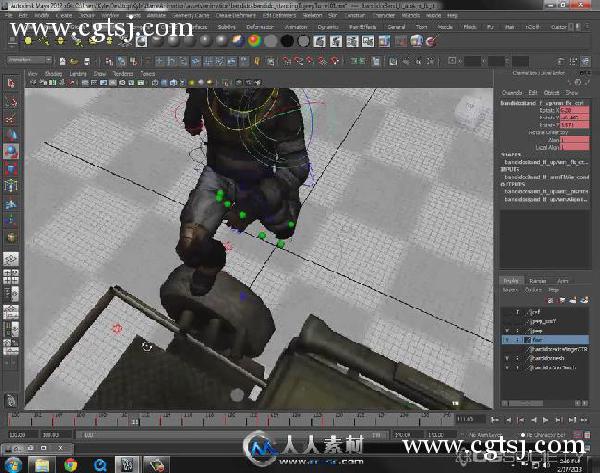Click the first yellow light shelf icon
Screen dimensions: 600x473
tap(28, 41)
